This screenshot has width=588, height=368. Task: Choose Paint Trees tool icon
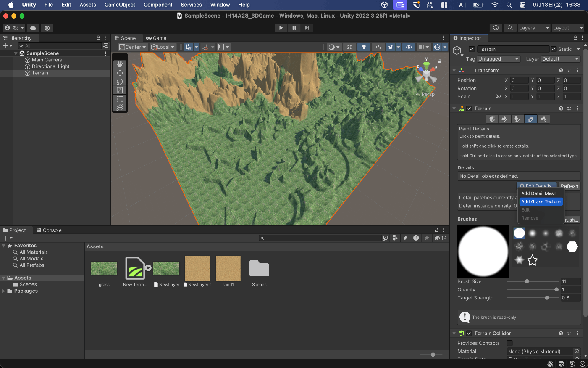[517, 119]
